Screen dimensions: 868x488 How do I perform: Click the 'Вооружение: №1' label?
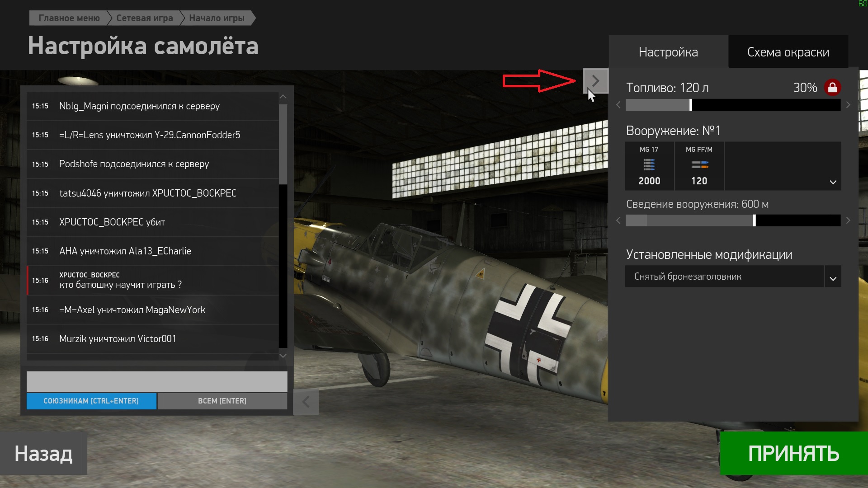(673, 131)
